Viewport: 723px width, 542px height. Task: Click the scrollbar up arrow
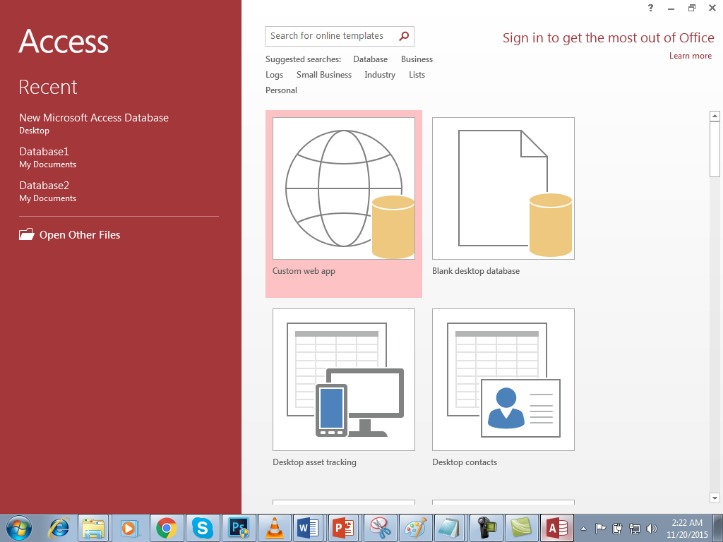pos(714,116)
